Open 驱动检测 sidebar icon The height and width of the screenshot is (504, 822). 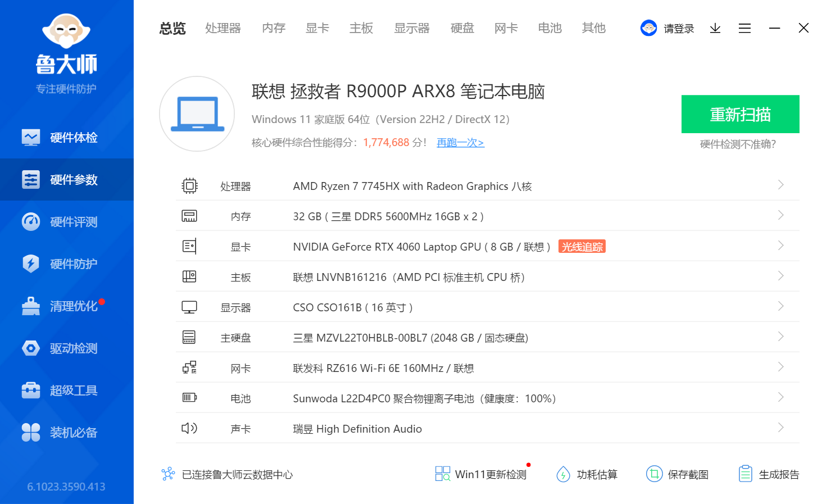pyautogui.click(x=31, y=348)
